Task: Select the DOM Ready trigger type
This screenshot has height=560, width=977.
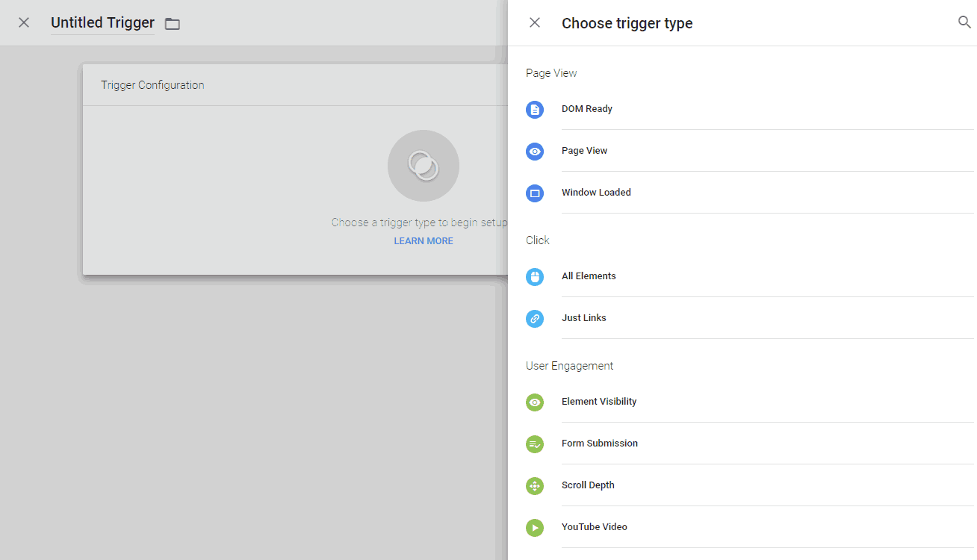Action: point(587,109)
